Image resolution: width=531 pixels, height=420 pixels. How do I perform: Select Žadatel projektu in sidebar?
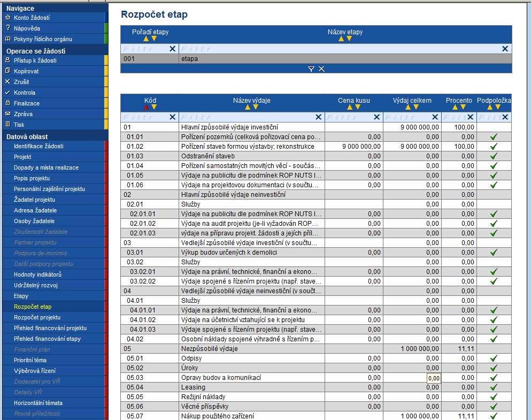pos(34,200)
